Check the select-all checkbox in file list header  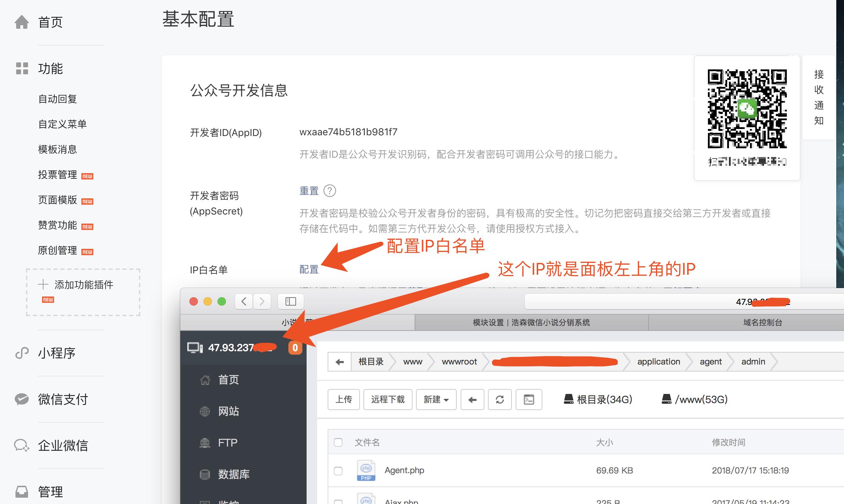point(338,443)
